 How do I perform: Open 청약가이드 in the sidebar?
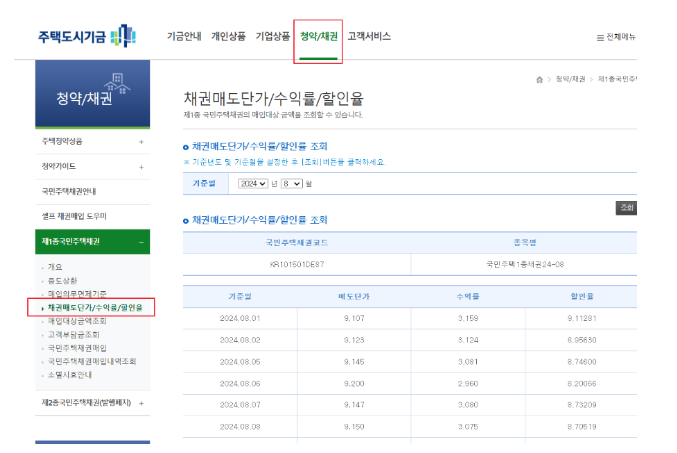[x=59, y=166]
